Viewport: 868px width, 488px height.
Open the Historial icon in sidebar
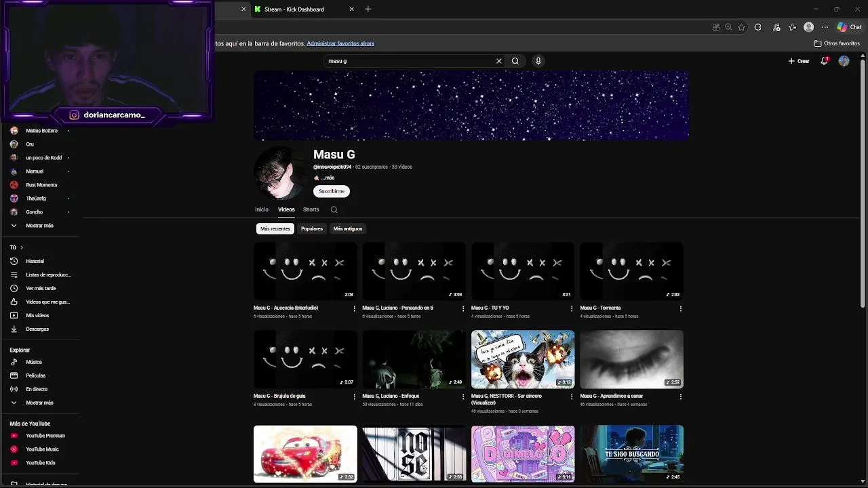click(14, 261)
